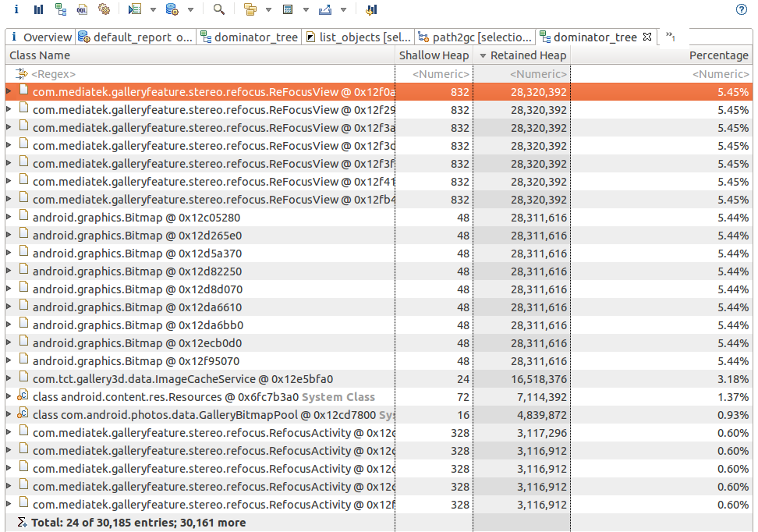Screen dimensions: 758x532
Task: Click the magnifier Find Object icon
Action: [219, 9]
